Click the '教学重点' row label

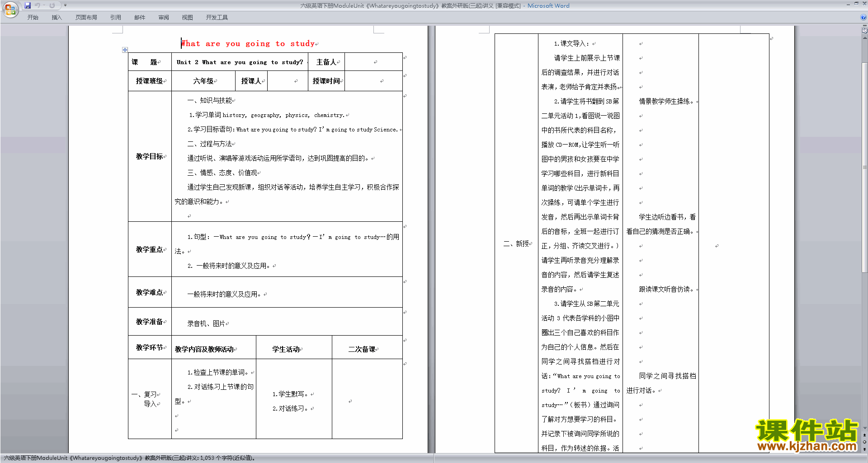tap(150, 249)
